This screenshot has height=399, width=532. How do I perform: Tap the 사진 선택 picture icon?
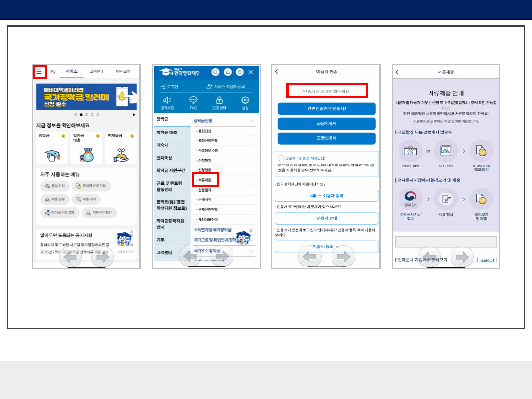(446, 150)
